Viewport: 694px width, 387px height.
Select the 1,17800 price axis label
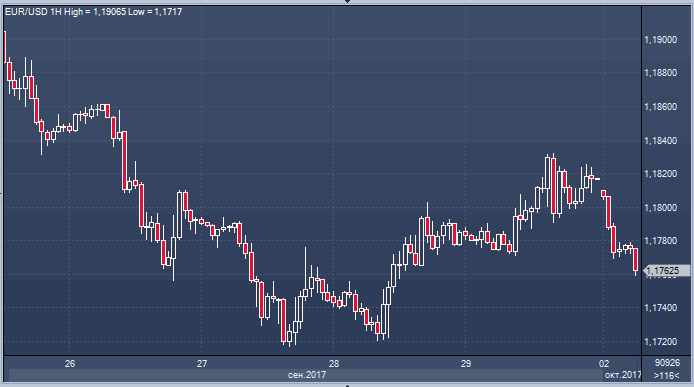click(x=661, y=241)
